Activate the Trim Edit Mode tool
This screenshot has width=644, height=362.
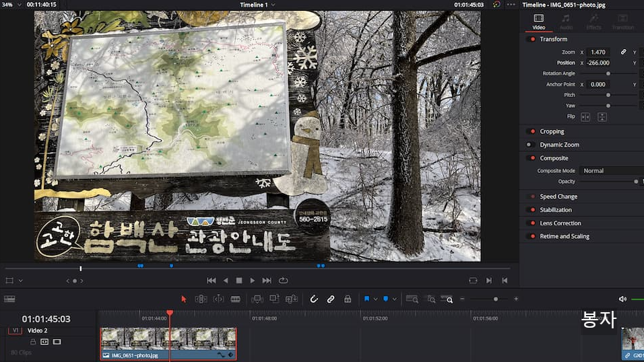201,299
